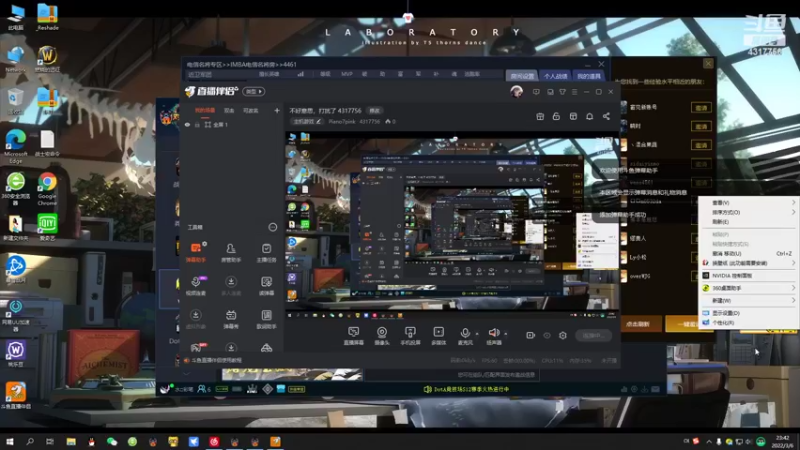Select the 我的场景 scenes tab

point(205,110)
